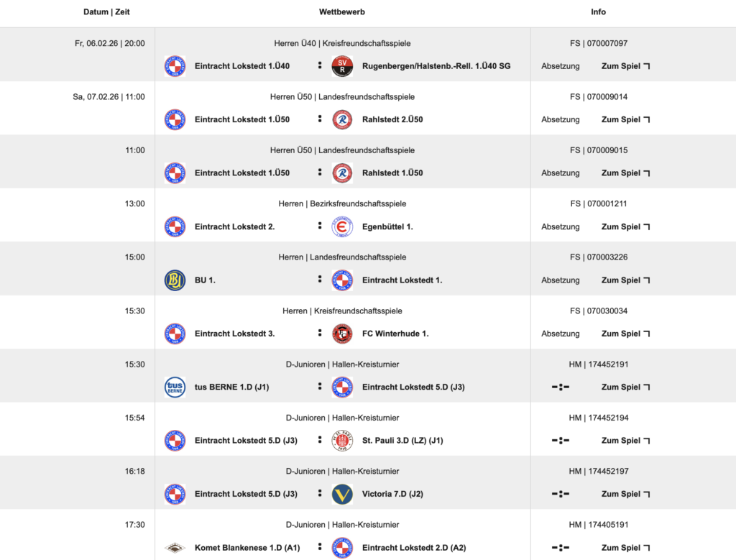Click the Komet Blankenese club logo
736x560 pixels.
coord(175,548)
